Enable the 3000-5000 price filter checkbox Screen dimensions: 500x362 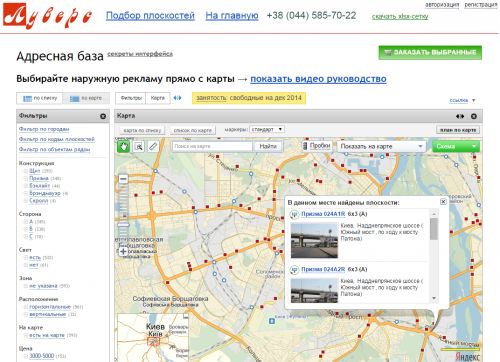tap(26, 356)
